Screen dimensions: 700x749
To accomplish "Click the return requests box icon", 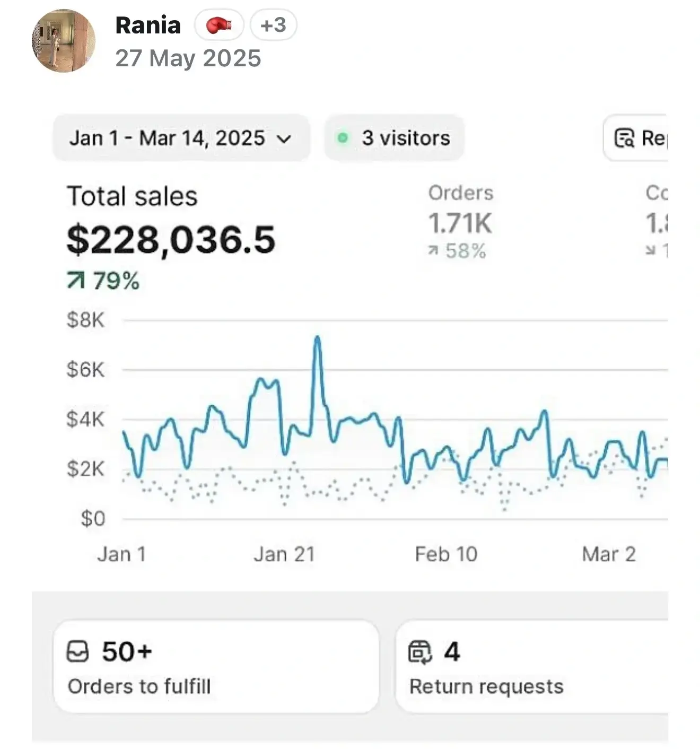I will pos(419,652).
